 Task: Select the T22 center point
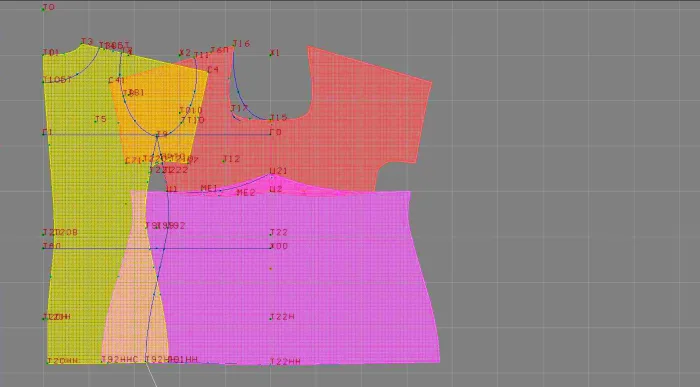tap(271, 234)
